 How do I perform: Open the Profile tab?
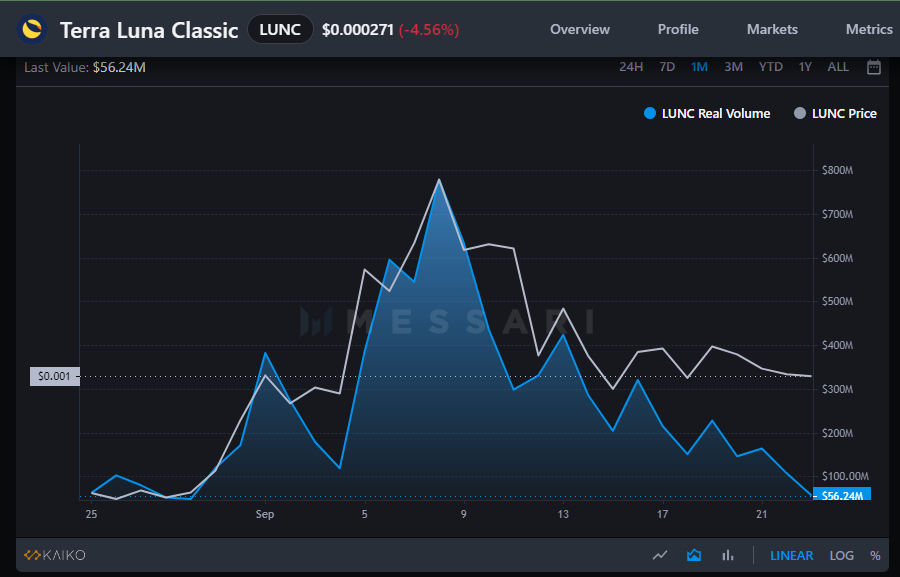point(678,29)
